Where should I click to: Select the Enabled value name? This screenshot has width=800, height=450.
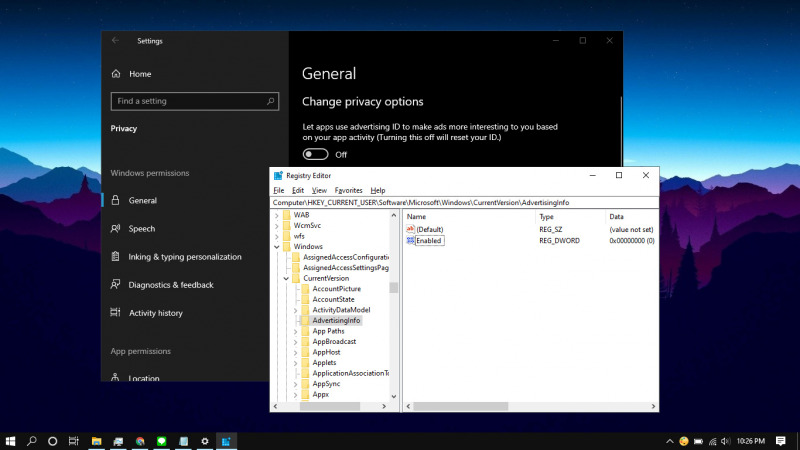pyautogui.click(x=429, y=241)
